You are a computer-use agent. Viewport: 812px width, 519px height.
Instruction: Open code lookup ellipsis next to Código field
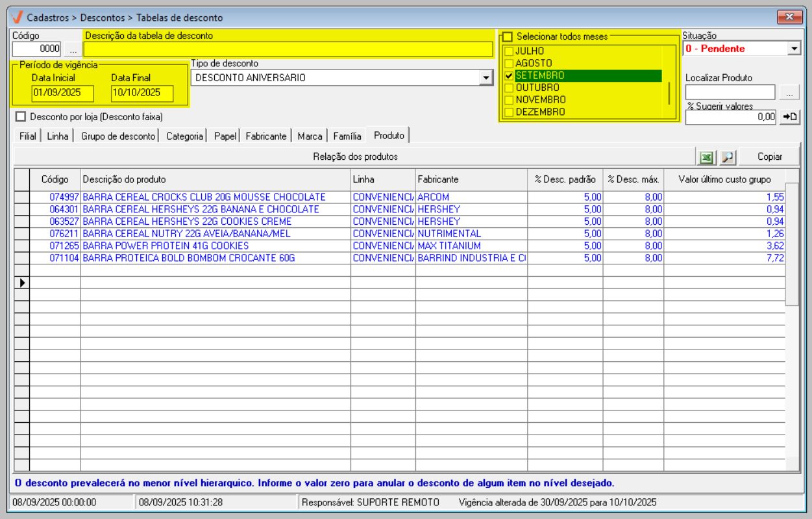tap(73, 49)
